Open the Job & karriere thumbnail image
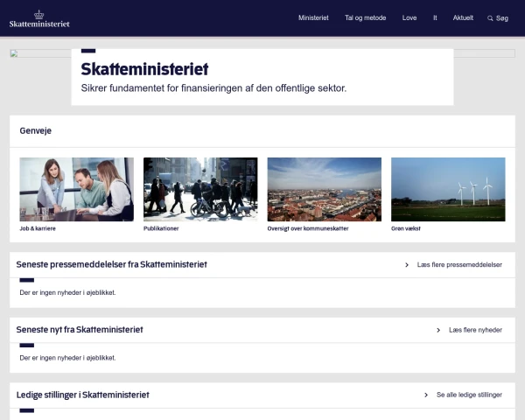This screenshot has width=525, height=420. 77,189
